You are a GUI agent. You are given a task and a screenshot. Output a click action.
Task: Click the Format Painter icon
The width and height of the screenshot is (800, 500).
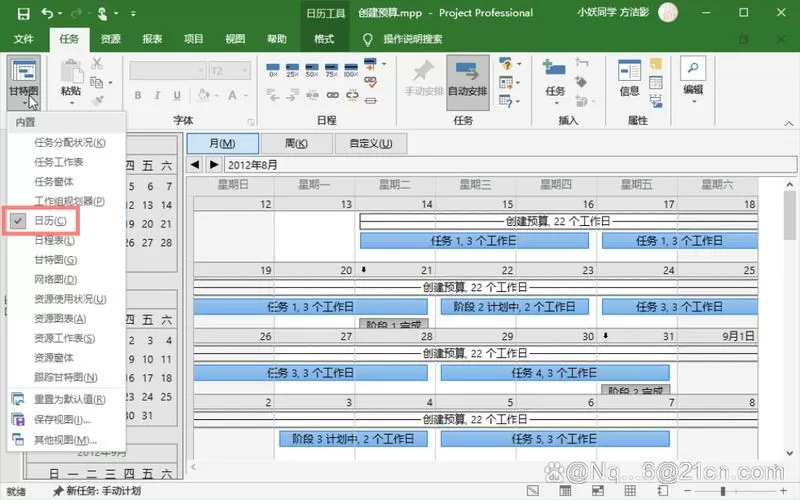point(97,101)
